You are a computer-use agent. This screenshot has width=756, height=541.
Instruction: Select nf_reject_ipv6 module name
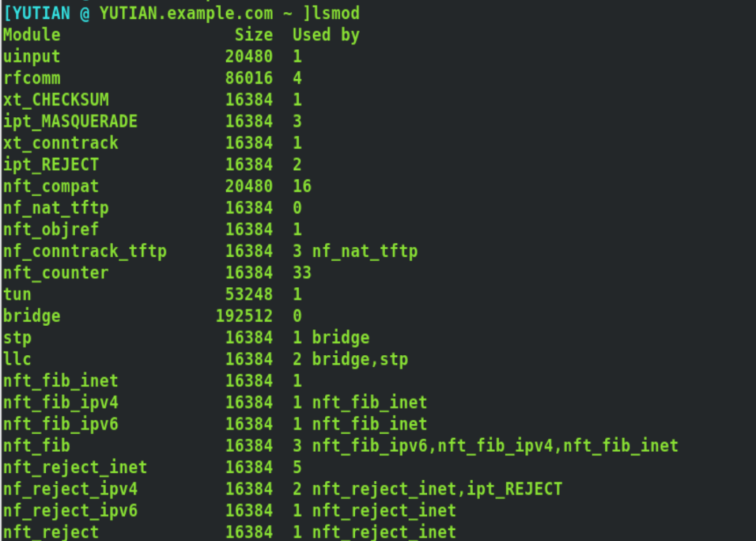tap(71, 511)
